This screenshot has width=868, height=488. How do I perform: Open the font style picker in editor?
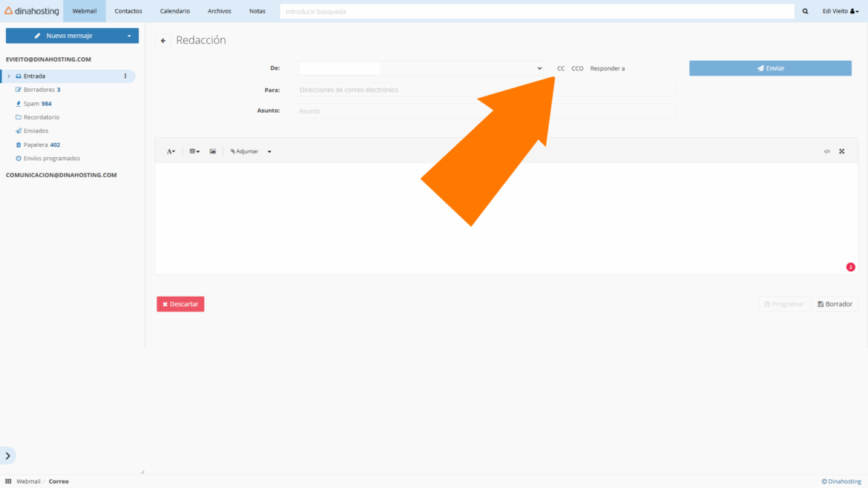click(171, 151)
